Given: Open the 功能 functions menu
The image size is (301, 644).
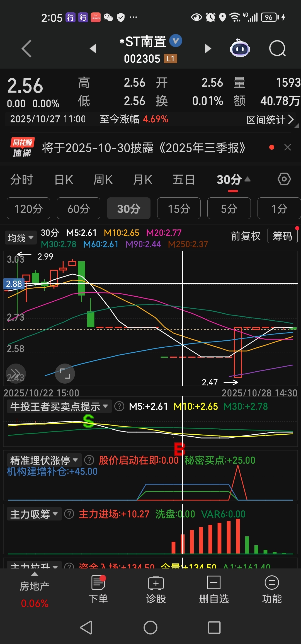Looking at the screenshot, I should (x=272, y=589).
